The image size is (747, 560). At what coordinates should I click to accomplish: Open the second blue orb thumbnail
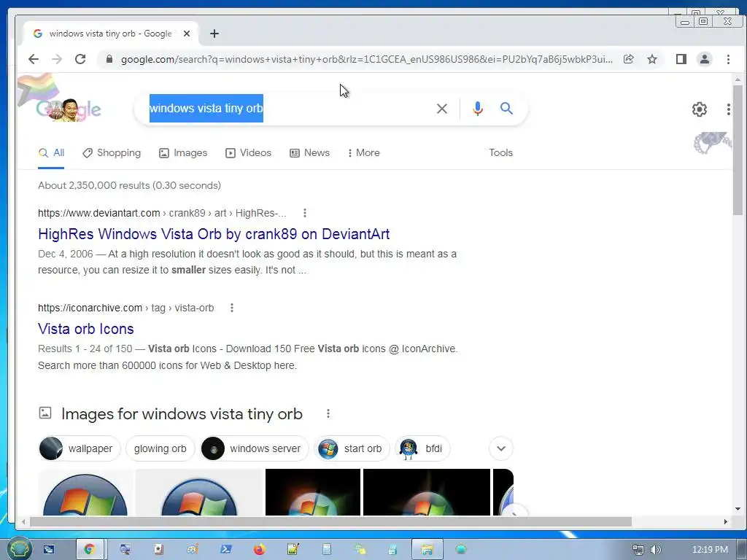(199, 492)
